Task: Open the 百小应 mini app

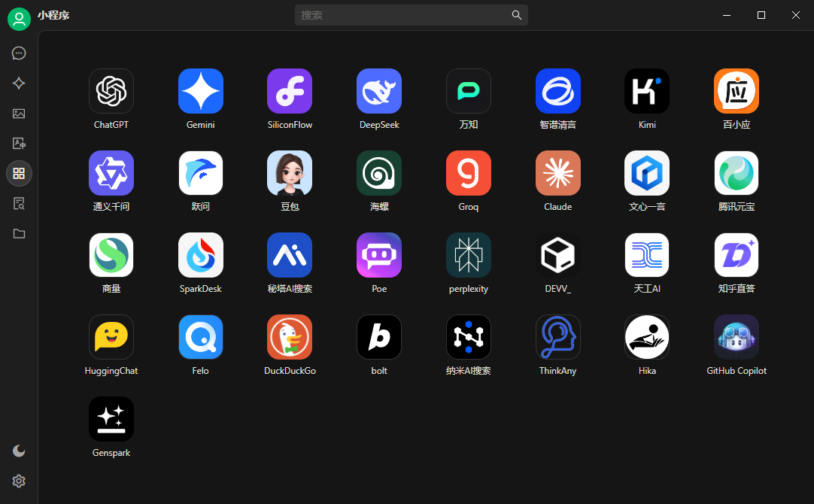Action: (736, 91)
